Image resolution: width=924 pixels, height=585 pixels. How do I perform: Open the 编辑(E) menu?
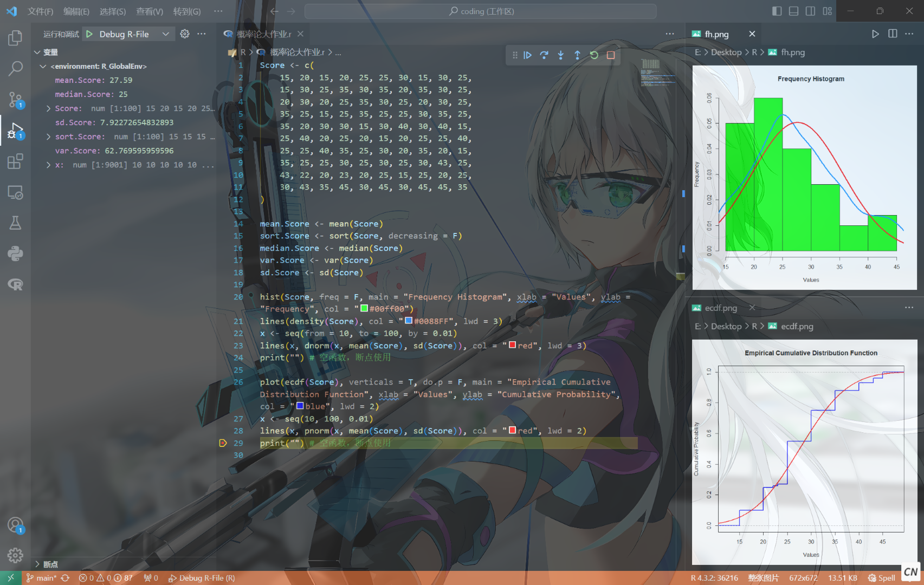click(76, 11)
